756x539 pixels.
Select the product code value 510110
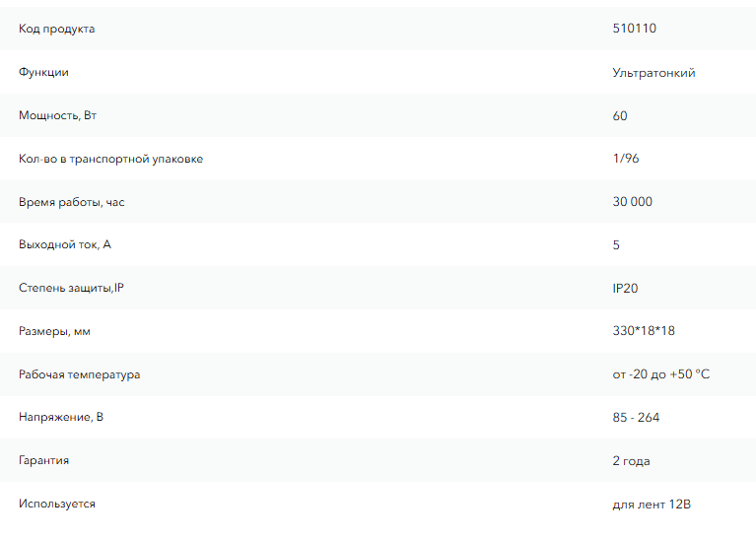(x=634, y=29)
